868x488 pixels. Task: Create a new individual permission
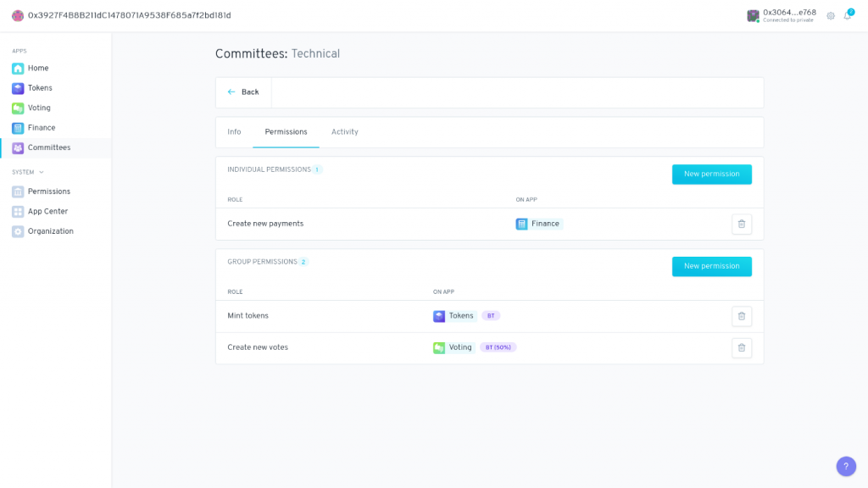click(712, 174)
